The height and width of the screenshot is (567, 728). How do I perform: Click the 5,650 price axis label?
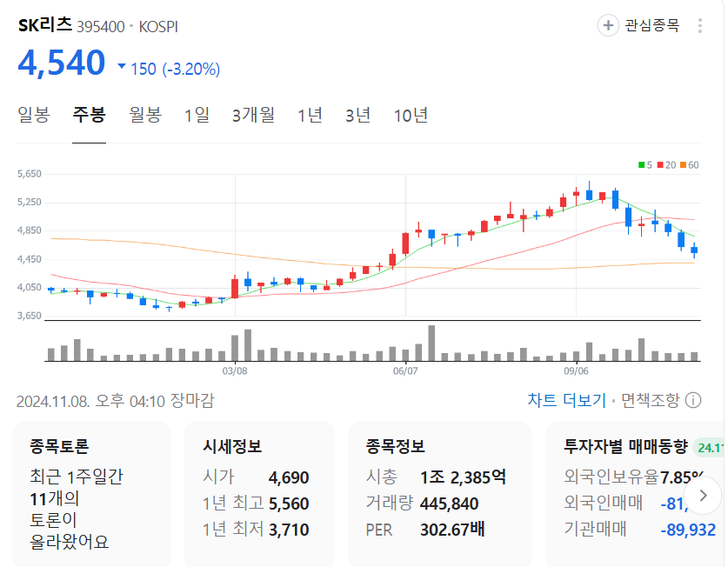(x=30, y=174)
